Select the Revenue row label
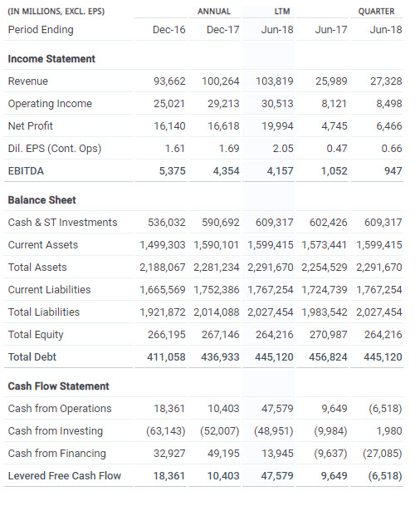The height and width of the screenshot is (506, 420). 27,81
